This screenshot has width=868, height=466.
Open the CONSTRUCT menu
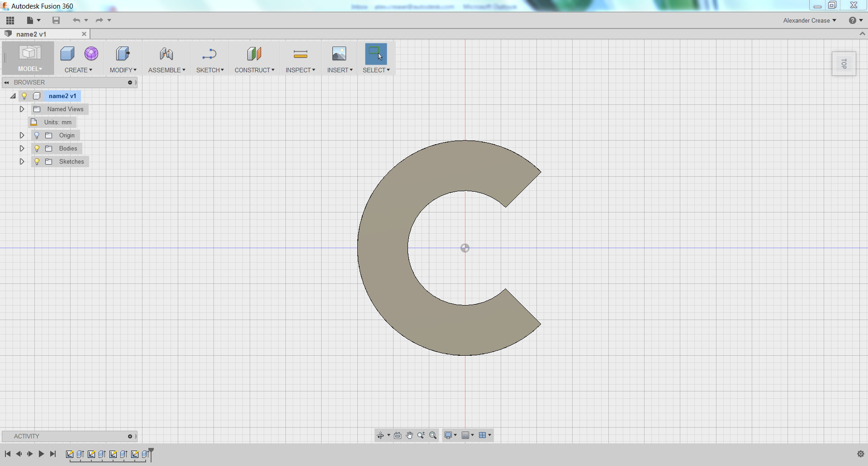pos(255,70)
